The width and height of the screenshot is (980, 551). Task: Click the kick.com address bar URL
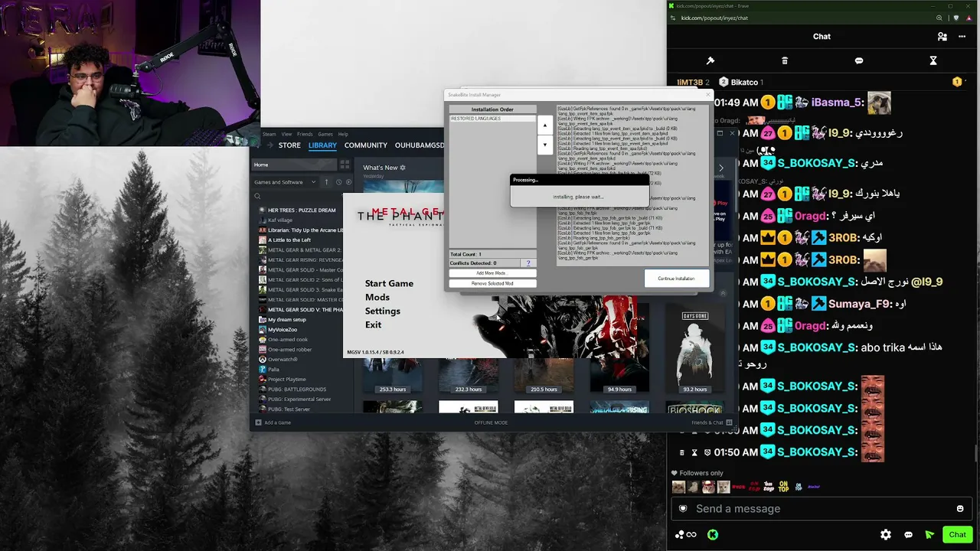[714, 18]
